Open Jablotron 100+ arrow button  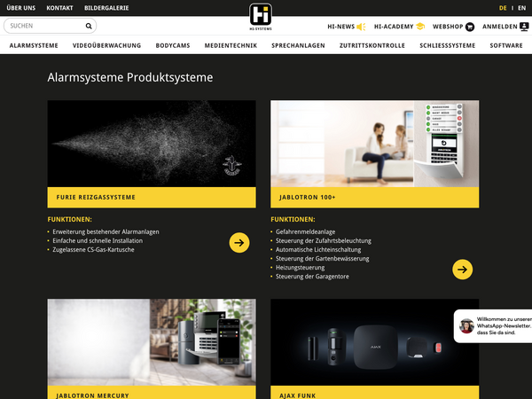(x=463, y=270)
